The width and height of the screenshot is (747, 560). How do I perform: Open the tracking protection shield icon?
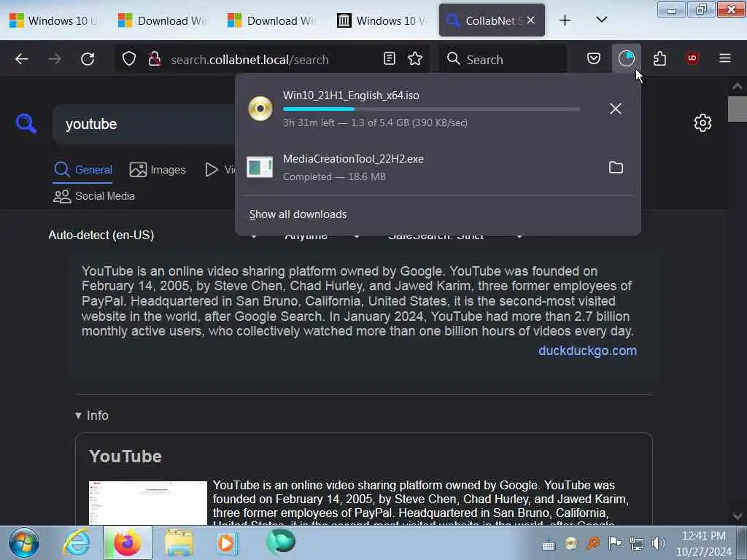pos(129,59)
